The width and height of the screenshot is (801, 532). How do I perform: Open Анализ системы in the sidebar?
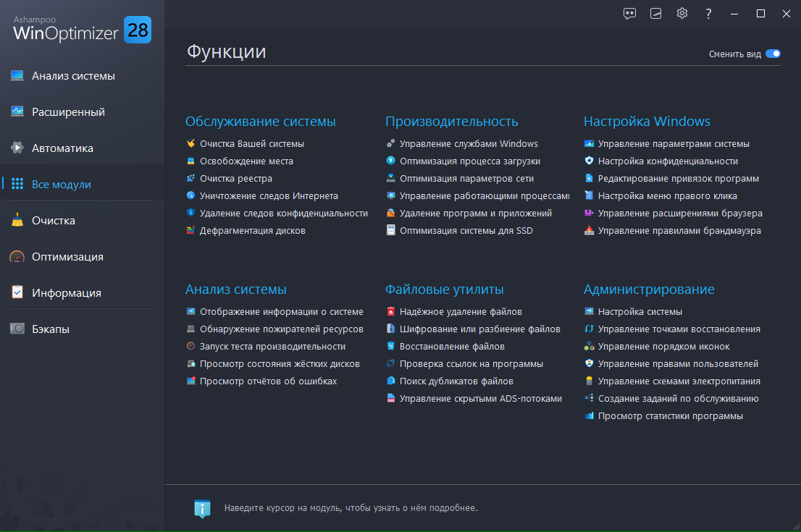pyautogui.click(x=73, y=76)
